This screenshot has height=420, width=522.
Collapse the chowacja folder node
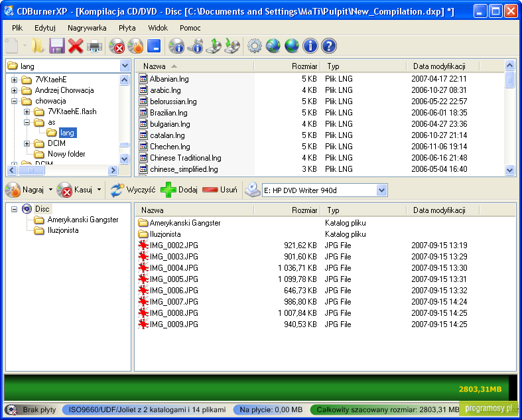(x=14, y=101)
